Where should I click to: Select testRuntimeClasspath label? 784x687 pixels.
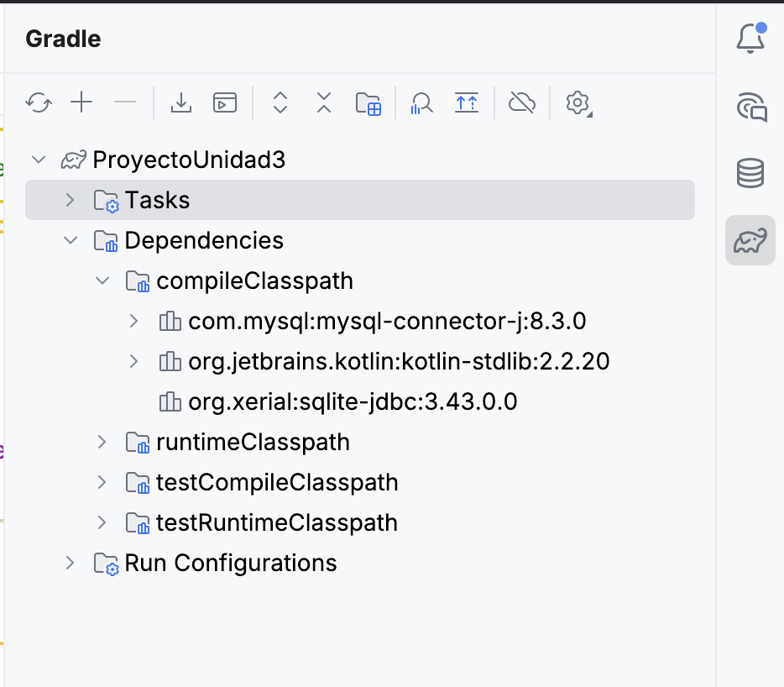pyautogui.click(x=277, y=523)
